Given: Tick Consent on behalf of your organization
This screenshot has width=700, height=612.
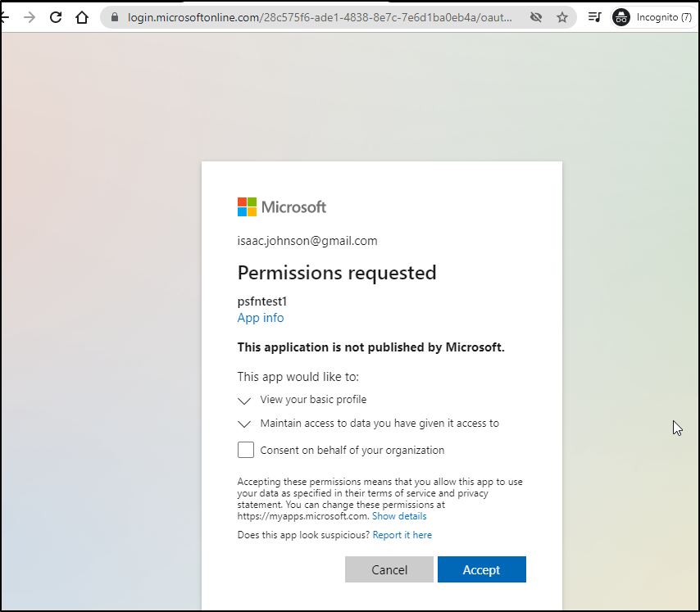Looking at the screenshot, I should (246, 450).
